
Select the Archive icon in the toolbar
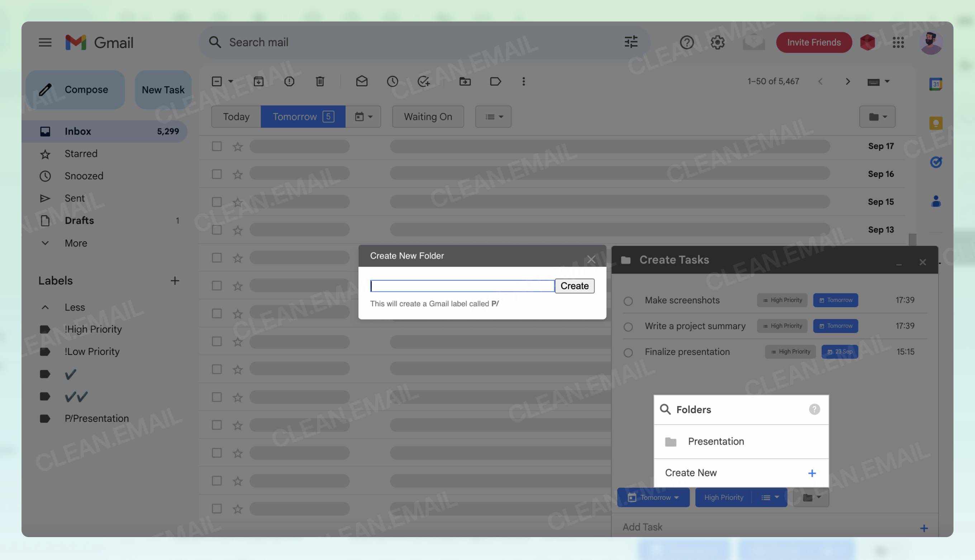click(259, 81)
